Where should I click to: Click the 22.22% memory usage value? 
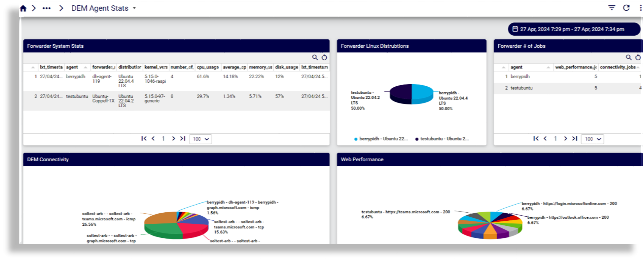[256, 77]
